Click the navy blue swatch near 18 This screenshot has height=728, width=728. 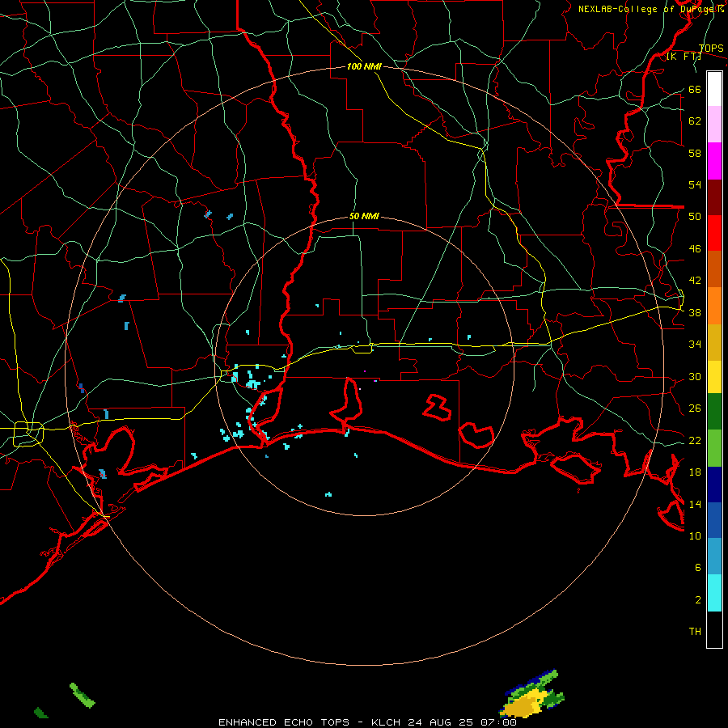point(714,485)
